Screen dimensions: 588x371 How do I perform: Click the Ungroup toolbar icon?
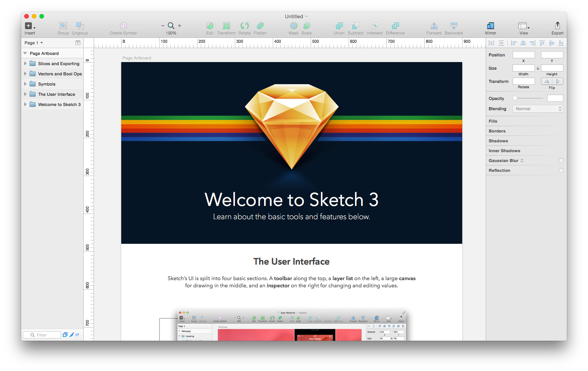(80, 26)
